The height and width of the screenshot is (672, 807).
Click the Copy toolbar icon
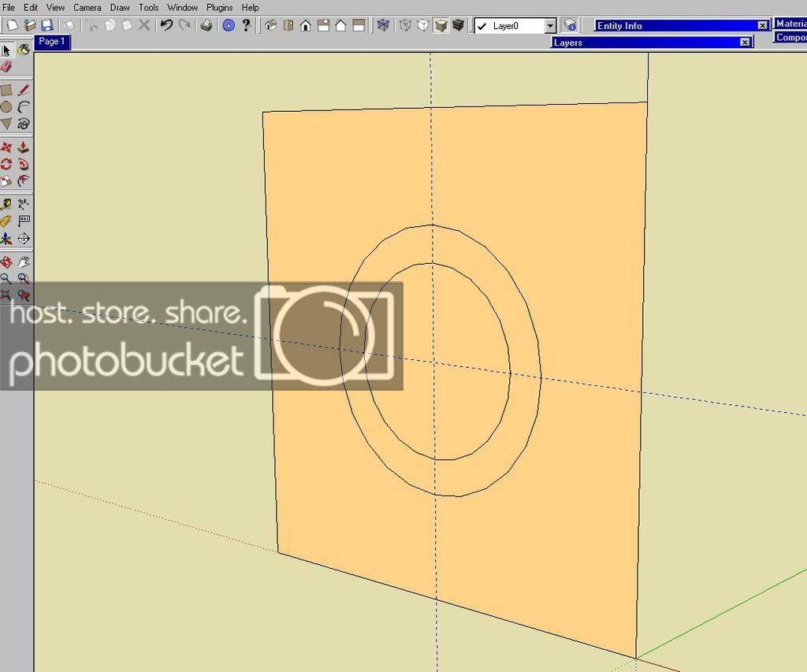110,25
